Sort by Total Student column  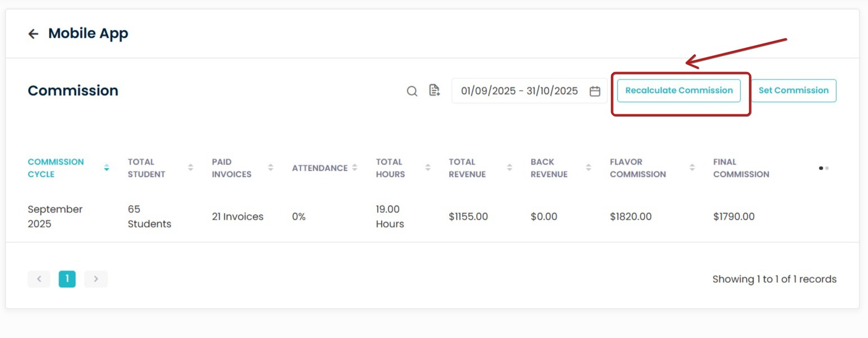click(x=191, y=168)
